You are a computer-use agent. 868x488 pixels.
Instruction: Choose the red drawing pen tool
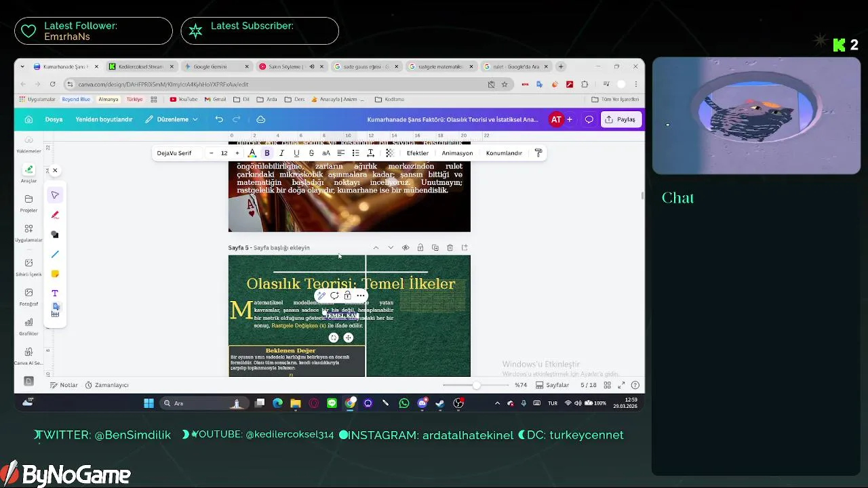[55, 215]
